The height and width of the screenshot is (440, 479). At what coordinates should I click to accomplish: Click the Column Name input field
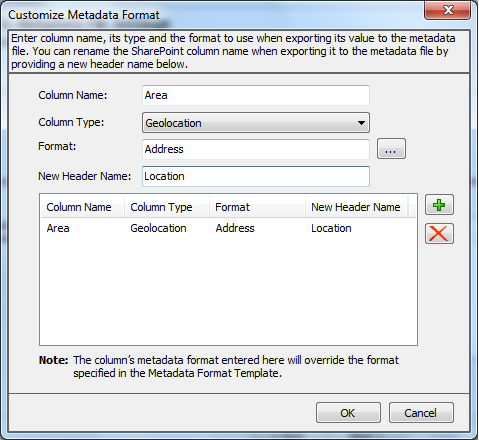click(x=256, y=95)
